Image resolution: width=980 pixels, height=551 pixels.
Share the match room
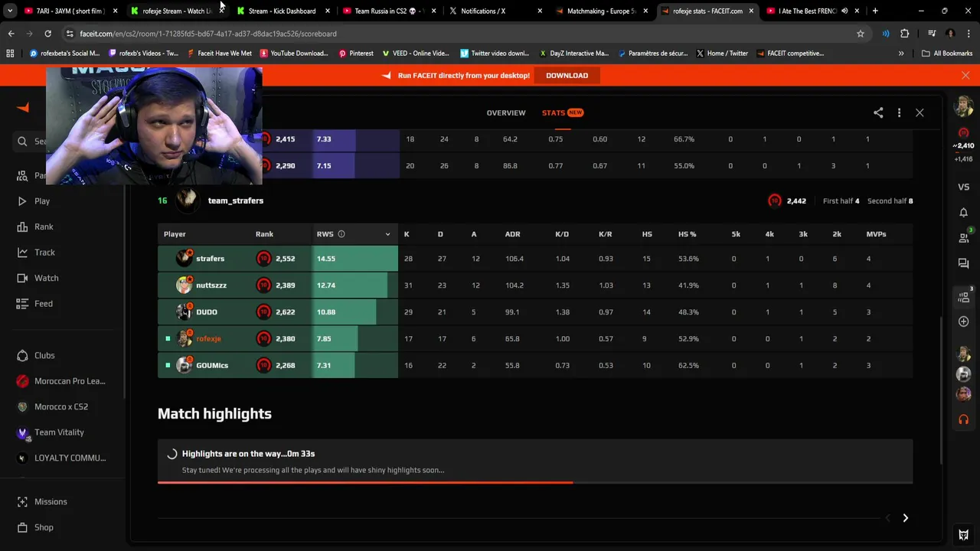[x=878, y=112]
